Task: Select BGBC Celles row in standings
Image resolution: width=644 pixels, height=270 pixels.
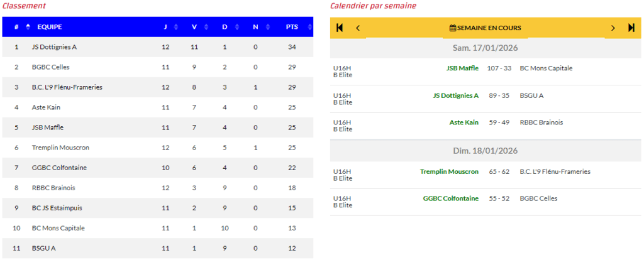Action: (x=51, y=67)
